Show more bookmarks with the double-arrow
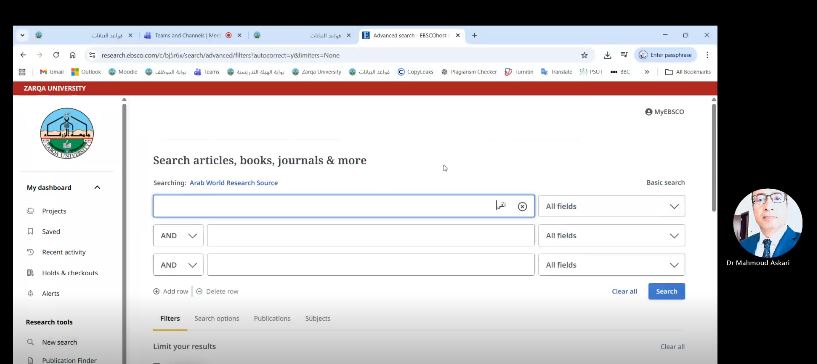This screenshot has height=364, width=817. 647,72
